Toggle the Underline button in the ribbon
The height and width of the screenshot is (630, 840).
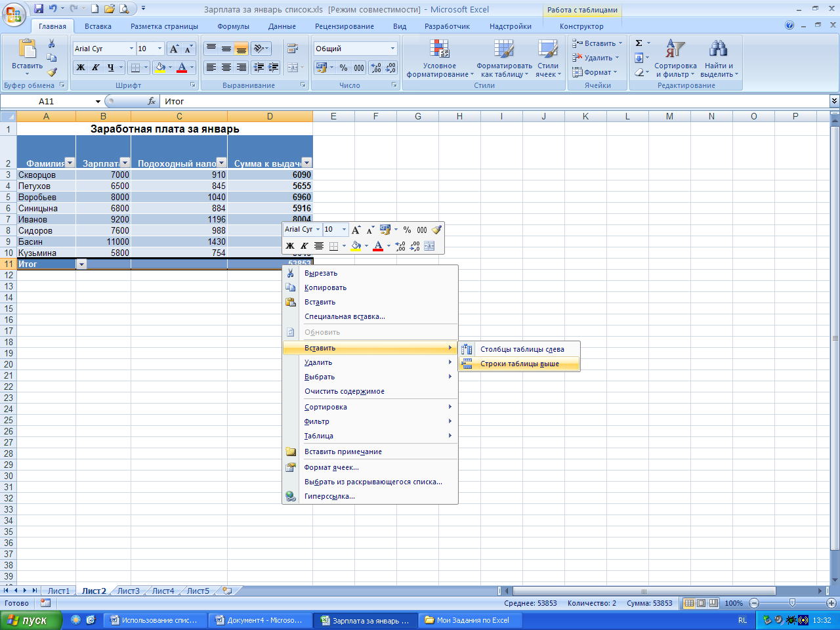pyautogui.click(x=111, y=67)
